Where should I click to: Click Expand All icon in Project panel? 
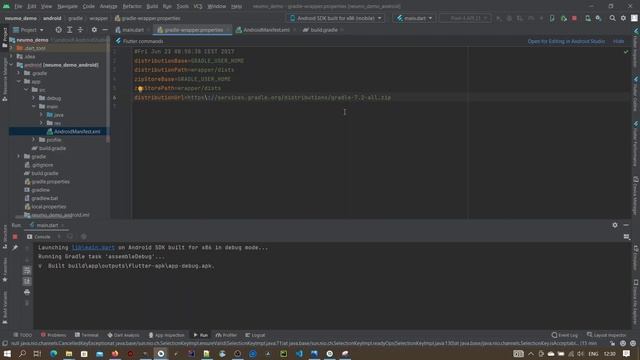coord(70,30)
